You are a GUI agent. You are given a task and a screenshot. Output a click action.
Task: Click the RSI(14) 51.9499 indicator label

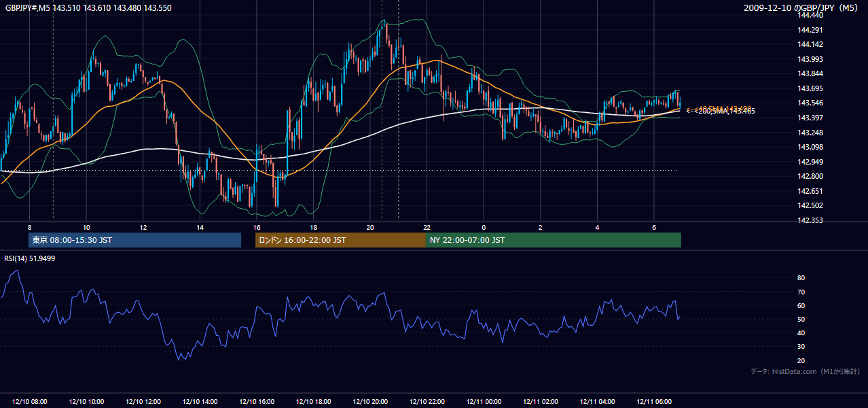(x=30, y=258)
